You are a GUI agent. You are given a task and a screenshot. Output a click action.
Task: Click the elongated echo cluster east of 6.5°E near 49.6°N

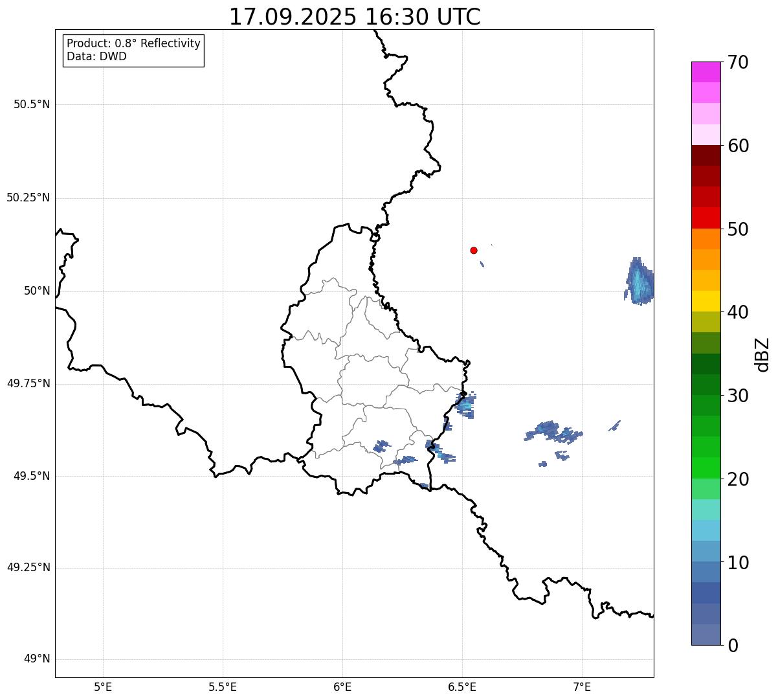553,431
